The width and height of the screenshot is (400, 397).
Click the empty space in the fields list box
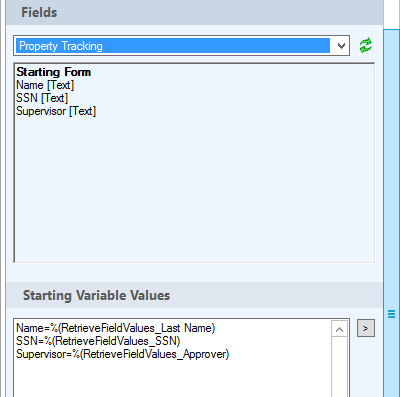194,190
